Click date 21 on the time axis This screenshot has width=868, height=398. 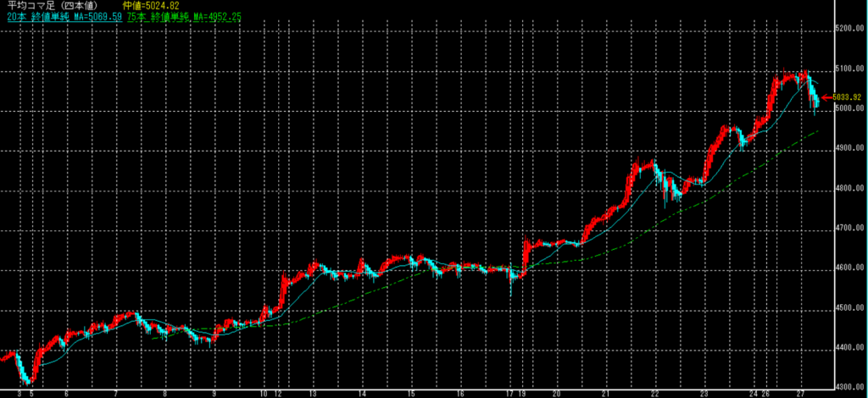607,394
